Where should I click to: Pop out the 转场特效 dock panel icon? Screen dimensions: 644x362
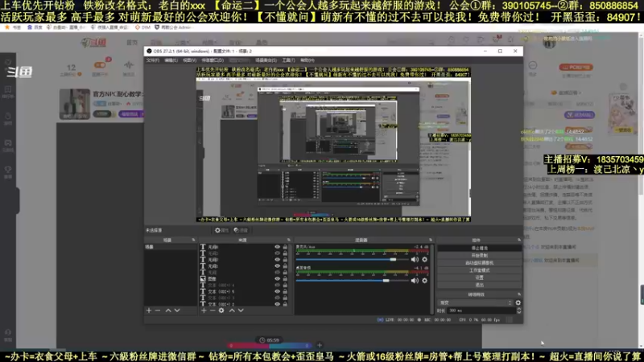coord(518,294)
